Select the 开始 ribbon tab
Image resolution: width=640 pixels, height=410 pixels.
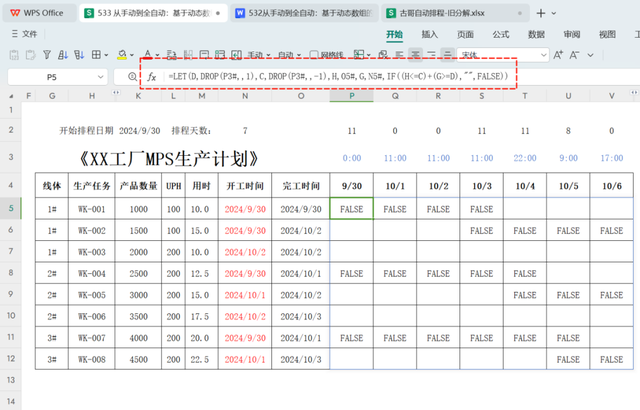click(394, 34)
